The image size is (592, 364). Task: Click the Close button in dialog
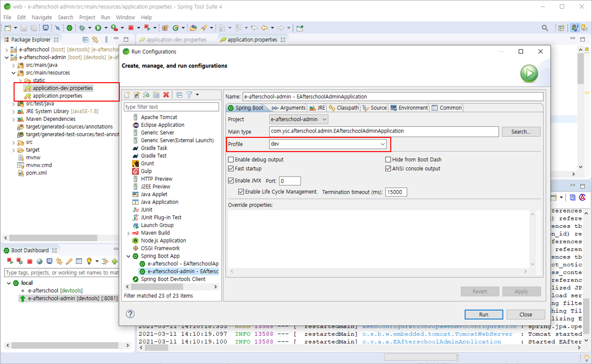pyautogui.click(x=525, y=314)
